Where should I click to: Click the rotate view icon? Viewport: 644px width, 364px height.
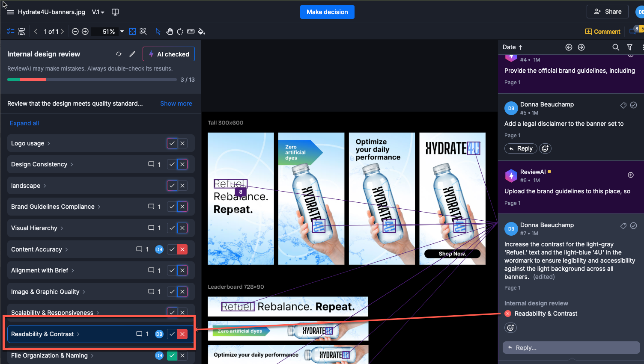tap(180, 32)
